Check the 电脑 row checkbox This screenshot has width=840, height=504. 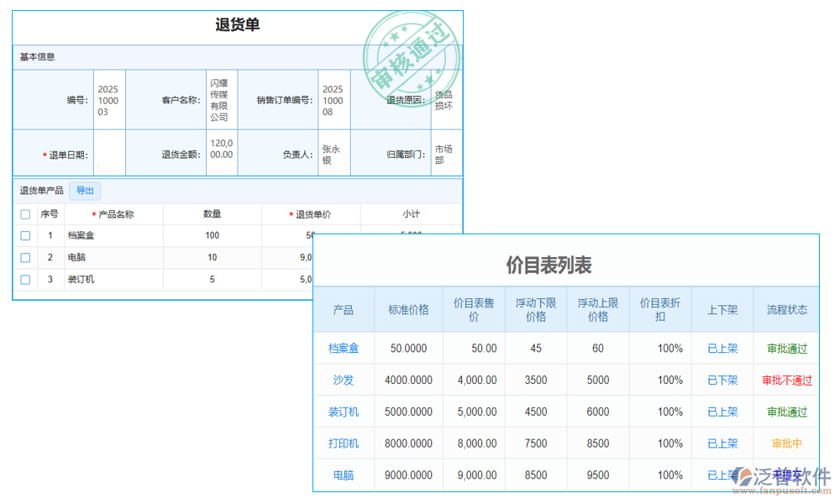(x=24, y=257)
